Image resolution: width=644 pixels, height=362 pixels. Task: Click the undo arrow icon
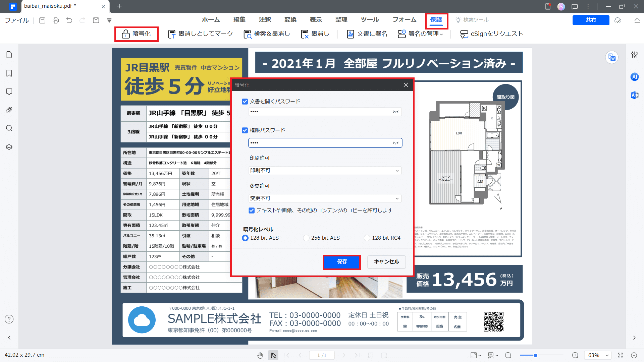tap(69, 20)
